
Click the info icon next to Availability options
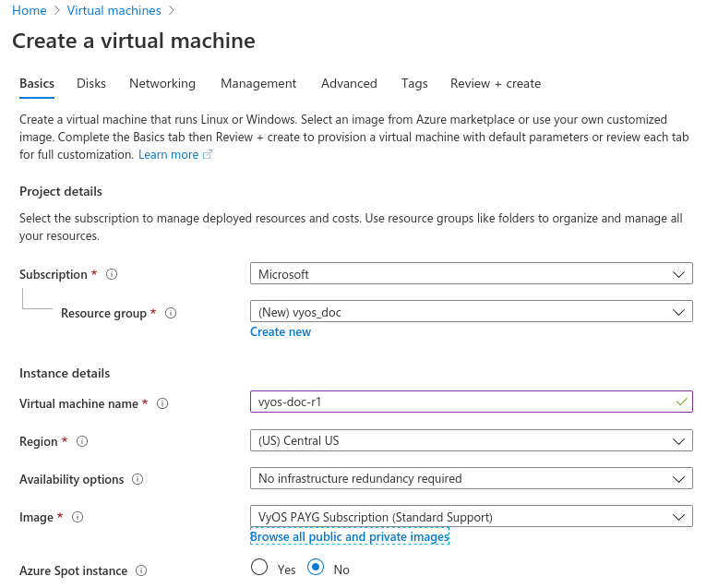pyautogui.click(x=138, y=480)
